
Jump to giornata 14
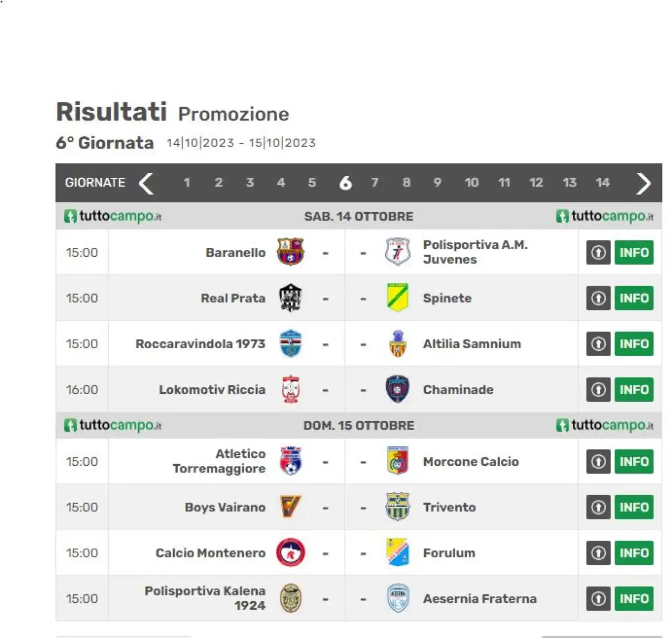(x=602, y=183)
